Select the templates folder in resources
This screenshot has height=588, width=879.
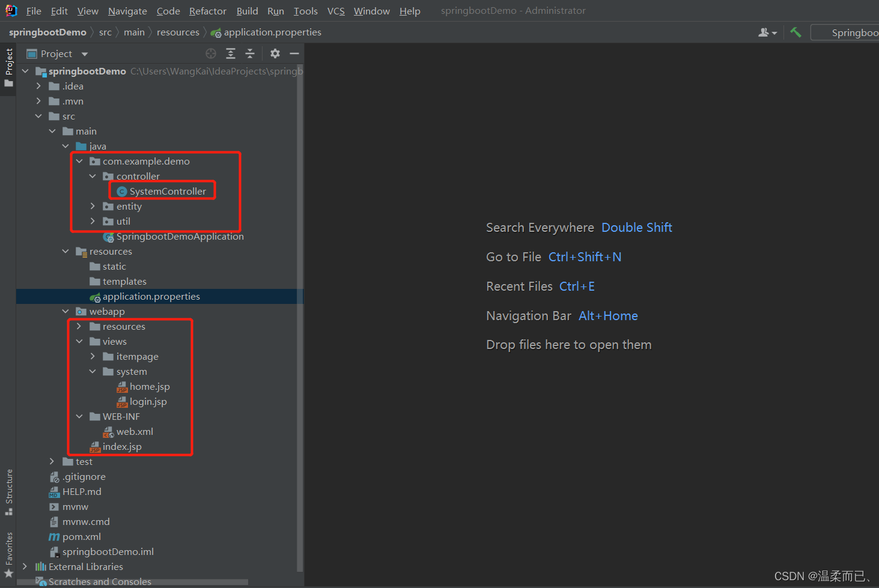(x=118, y=282)
